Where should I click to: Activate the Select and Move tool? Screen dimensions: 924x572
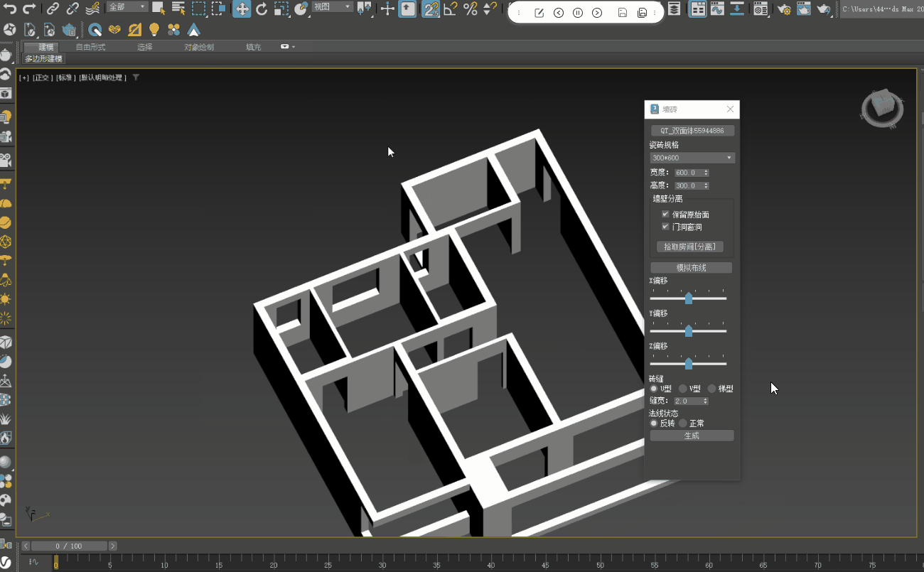[x=242, y=9]
